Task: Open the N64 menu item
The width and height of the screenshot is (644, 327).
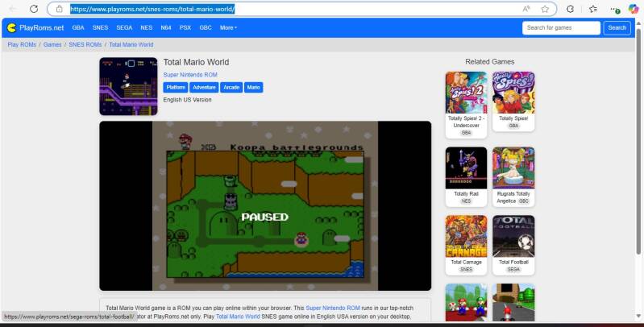Action: (166, 27)
